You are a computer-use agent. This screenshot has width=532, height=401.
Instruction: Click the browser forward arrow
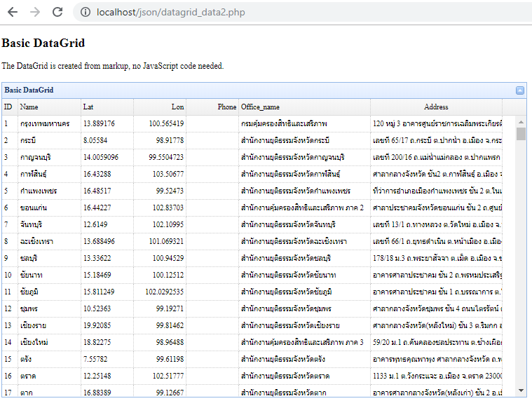coord(35,12)
